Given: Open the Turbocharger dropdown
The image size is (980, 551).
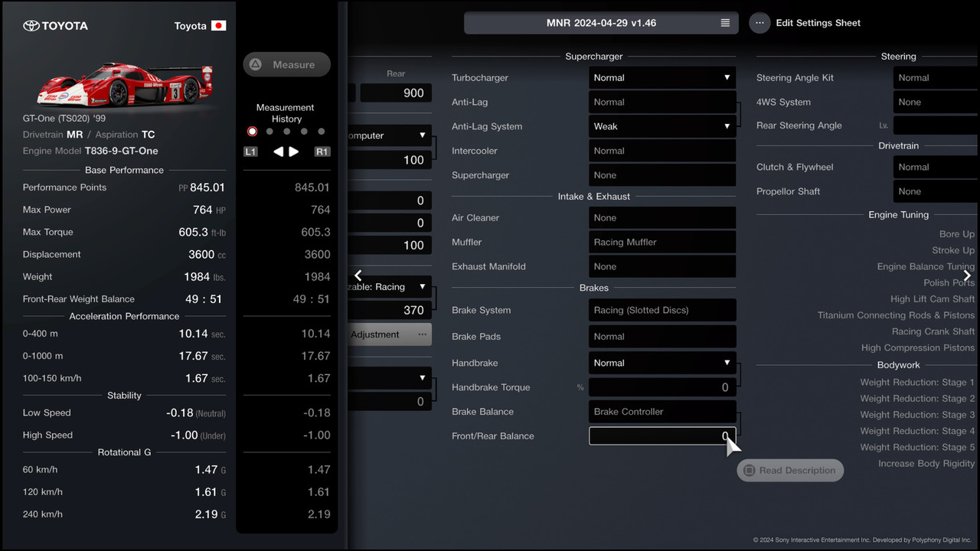Looking at the screenshot, I should pyautogui.click(x=662, y=77).
